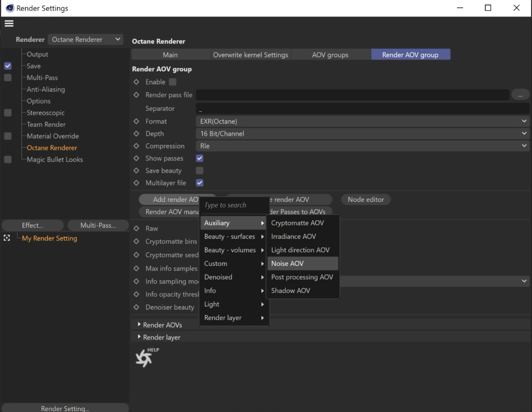Switch to the AOV groups tab
Screen dimensions: 532x412
coord(330,55)
